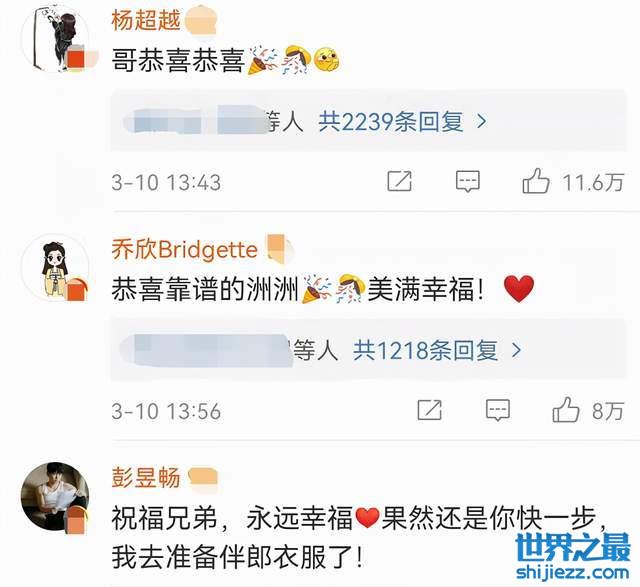Open 彭昱畅's profile photo
The width and height of the screenshot is (640, 587).
coord(55,496)
